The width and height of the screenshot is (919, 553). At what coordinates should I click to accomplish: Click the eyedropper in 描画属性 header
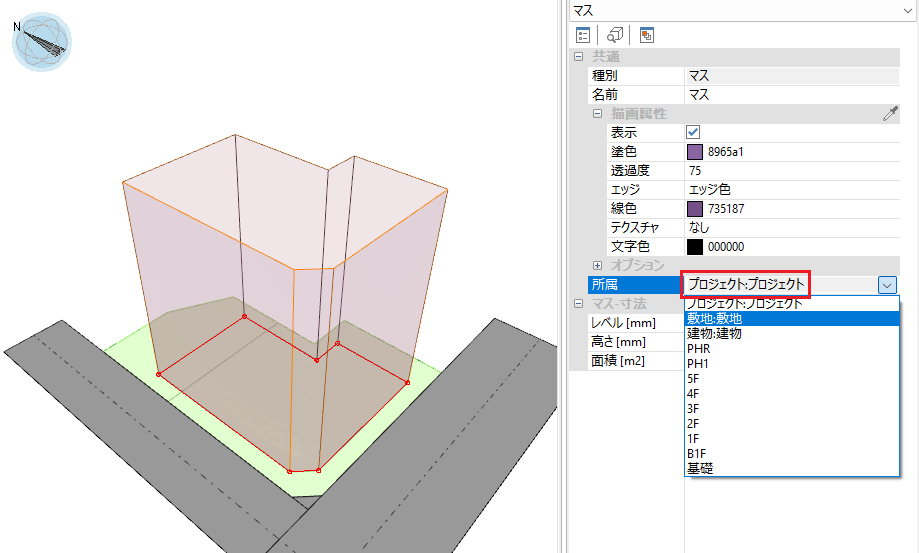pos(890,114)
